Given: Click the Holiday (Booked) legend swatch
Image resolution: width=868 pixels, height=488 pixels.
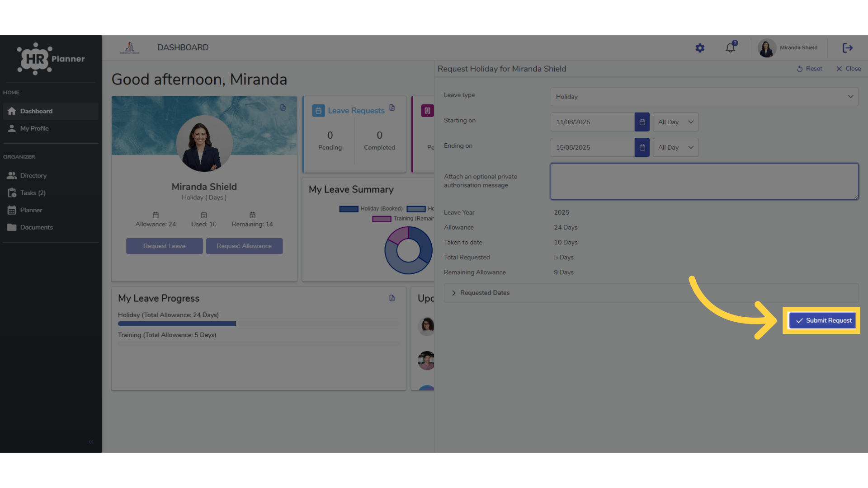Looking at the screenshot, I should (x=349, y=209).
